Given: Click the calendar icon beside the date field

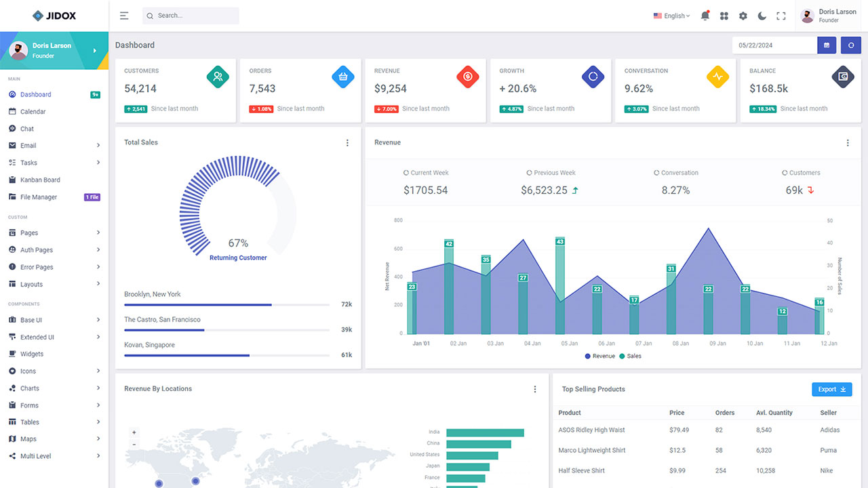Looking at the screenshot, I should 827,45.
